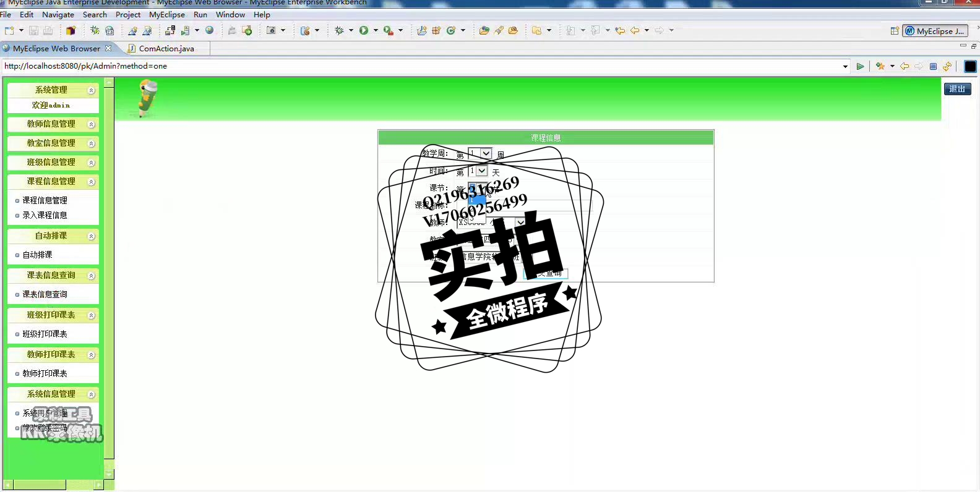
Task: Open the 课程信息管理 sub-link below its header
Action: [x=45, y=200]
